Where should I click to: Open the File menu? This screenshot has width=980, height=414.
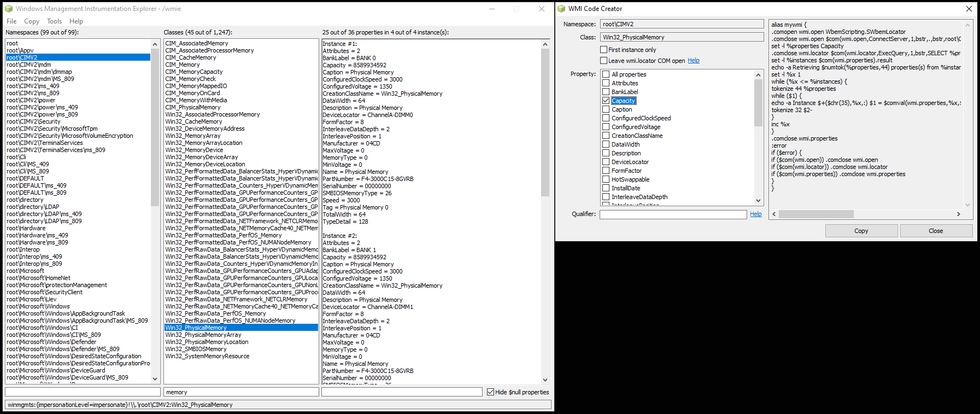(x=11, y=21)
